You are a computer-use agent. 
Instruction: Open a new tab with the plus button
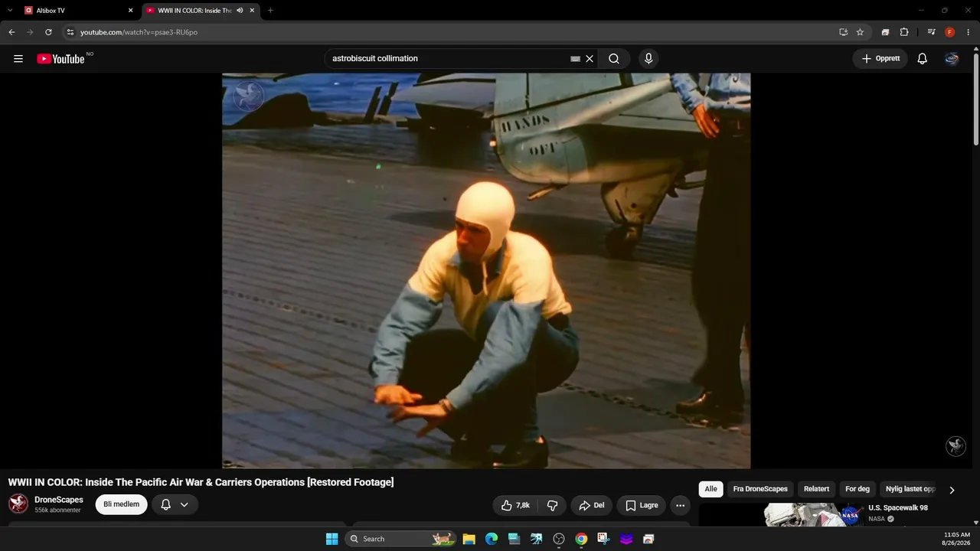pyautogui.click(x=270, y=11)
